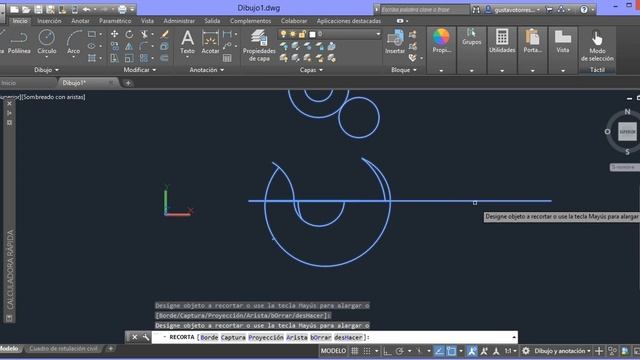Click the keyword search input field
Image resolution: width=640 pixels, height=360 pixels.
(424, 9)
